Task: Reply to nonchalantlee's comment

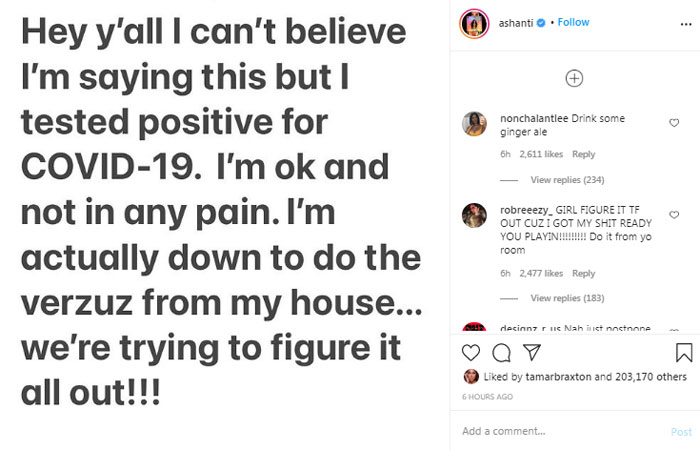Action: pos(583,154)
